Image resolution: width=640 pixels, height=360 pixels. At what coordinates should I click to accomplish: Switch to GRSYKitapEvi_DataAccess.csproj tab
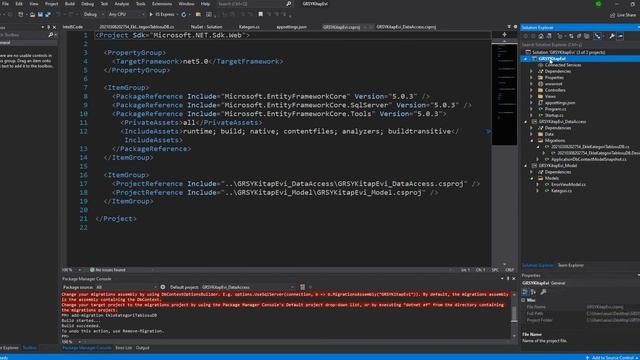pyautogui.click(x=406, y=27)
